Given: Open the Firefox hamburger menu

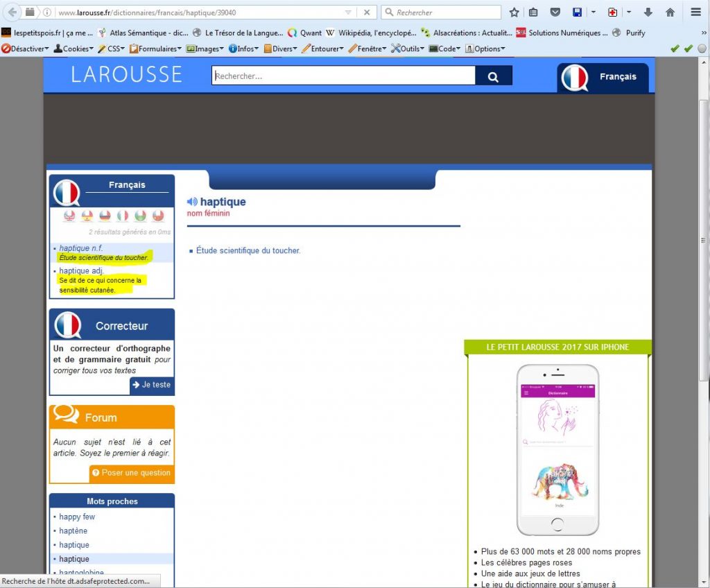Looking at the screenshot, I should click(696, 12).
